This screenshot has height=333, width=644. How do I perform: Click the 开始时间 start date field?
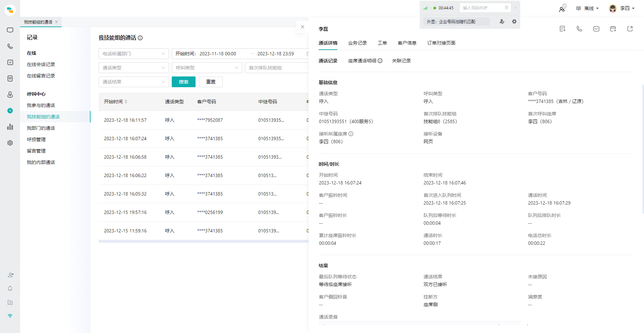[x=217, y=54]
